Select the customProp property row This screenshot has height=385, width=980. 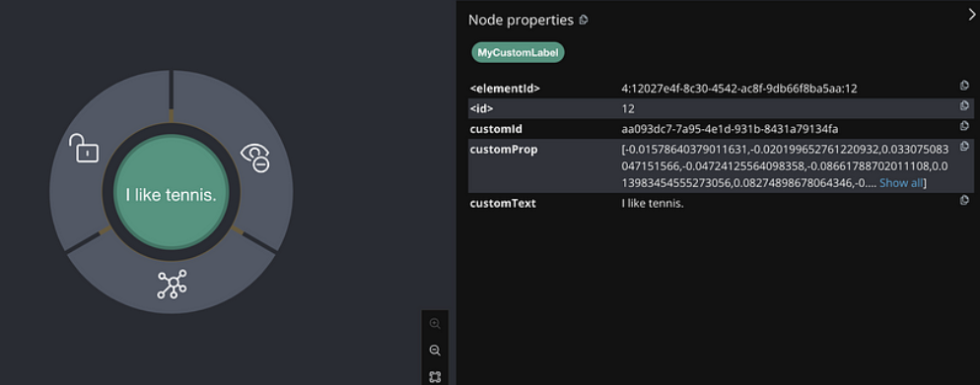pyautogui.click(x=721, y=166)
